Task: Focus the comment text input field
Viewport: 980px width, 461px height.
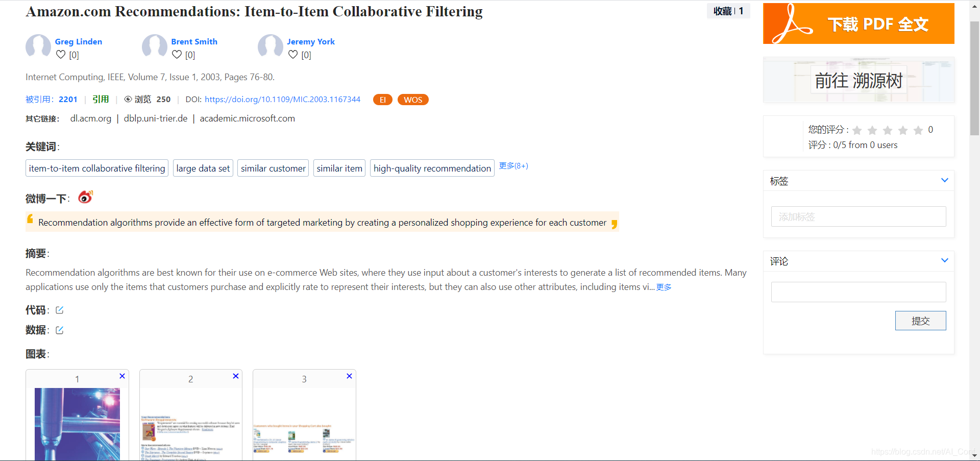Action: [859, 292]
